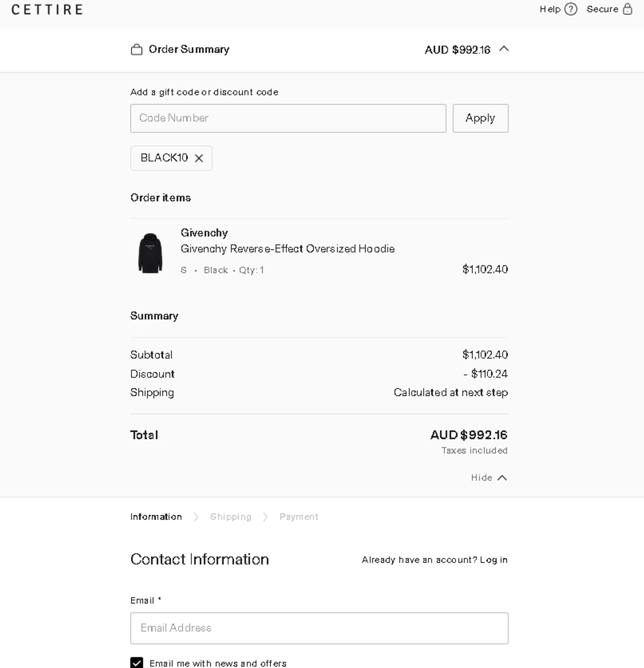Click the Order Summary title
Screen dimensions: 644x668
tap(189, 49)
